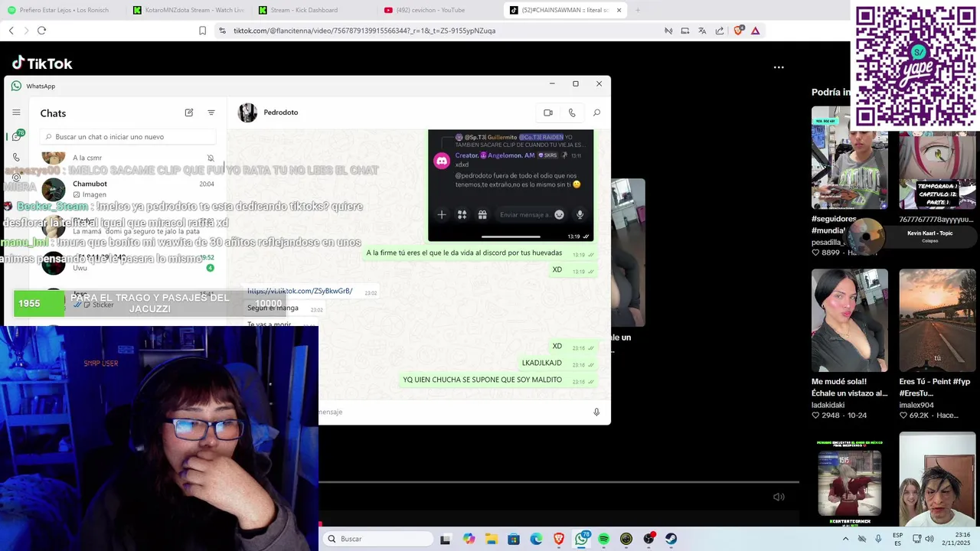The image size is (980, 551).
Task: Click the microphone tray icon
Action: pos(878,539)
